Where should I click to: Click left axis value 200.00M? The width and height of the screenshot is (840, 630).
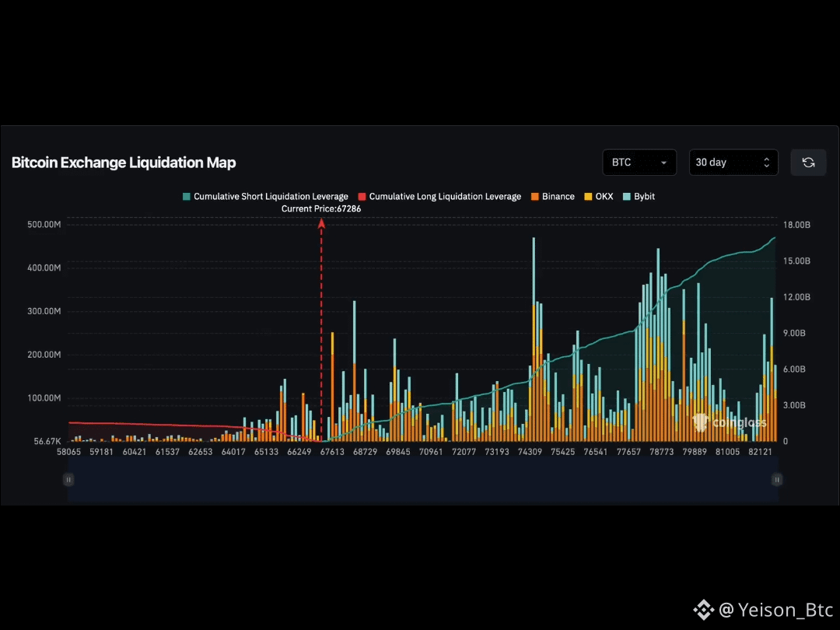click(x=44, y=355)
